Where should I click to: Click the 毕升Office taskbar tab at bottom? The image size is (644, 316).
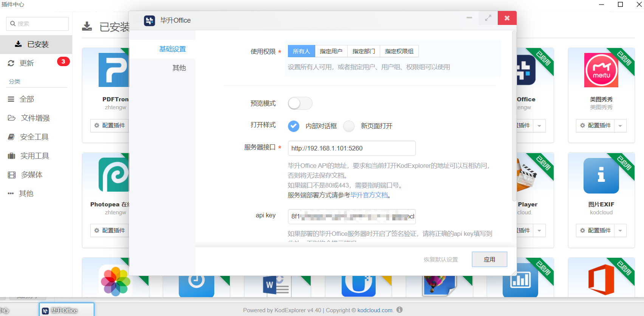(x=67, y=310)
